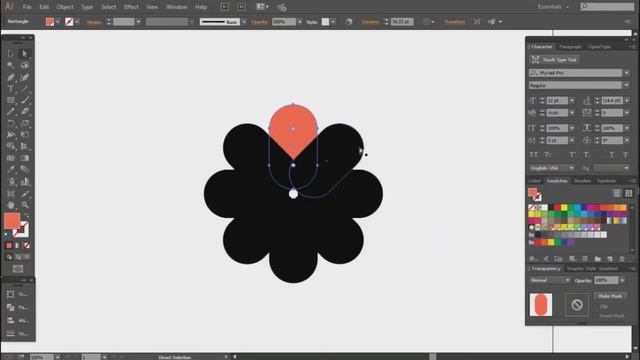Pick the yellow swatch in first swatch row
The image size is (640, 360).
click(x=564, y=207)
